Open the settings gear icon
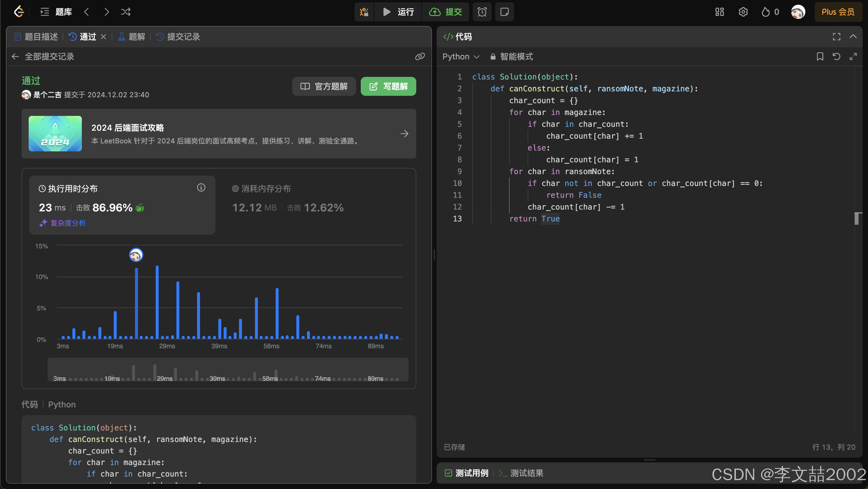 tap(743, 12)
